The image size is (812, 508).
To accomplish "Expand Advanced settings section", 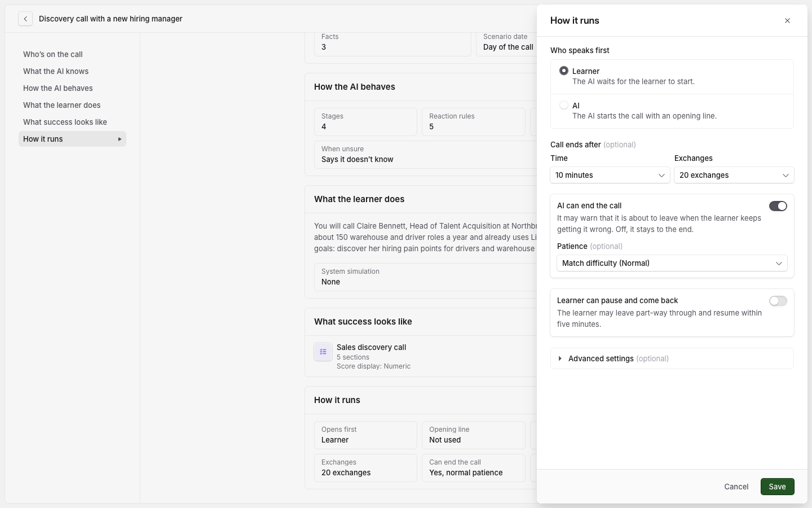I will click(x=672, y=358).
